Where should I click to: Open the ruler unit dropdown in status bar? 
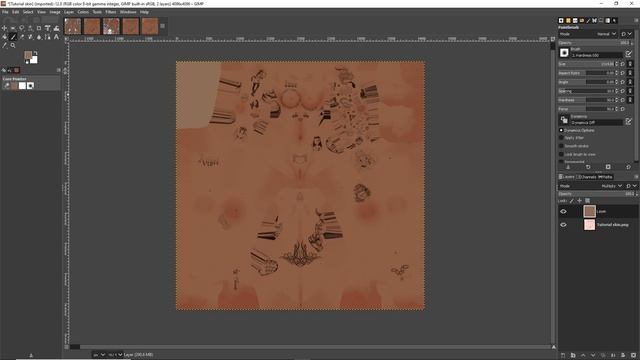point(99,355)
